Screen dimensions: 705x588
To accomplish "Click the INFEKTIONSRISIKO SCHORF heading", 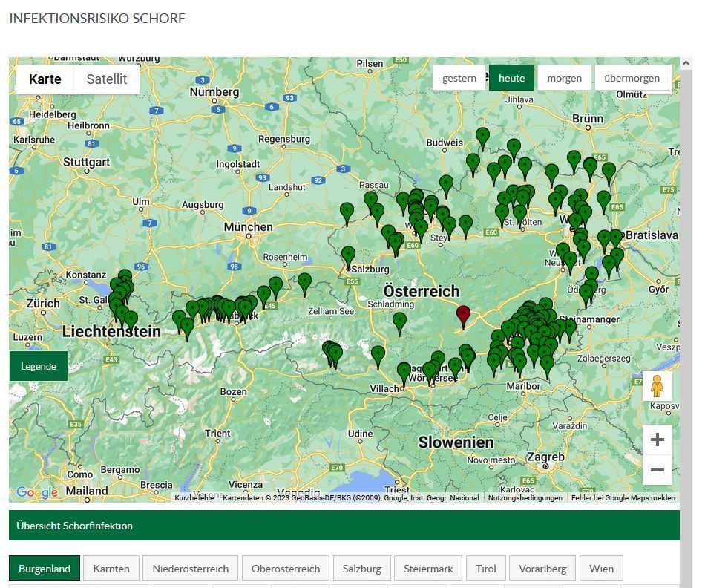I will 97,19.
